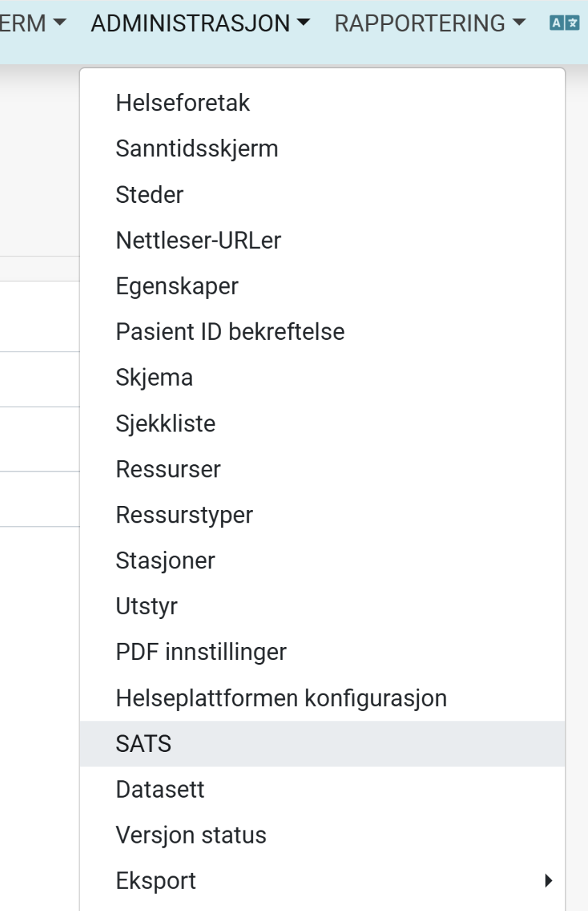Select the Ressurstyper entry
Image resolution: width=588 pixels, height=911 pixels.
[x=184, y=515]
